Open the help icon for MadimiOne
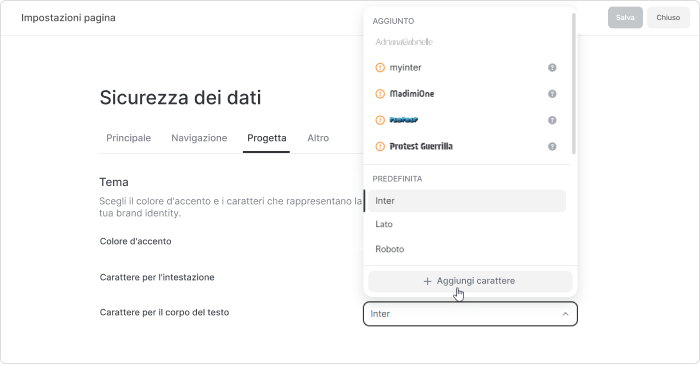 tap(552, 94)
